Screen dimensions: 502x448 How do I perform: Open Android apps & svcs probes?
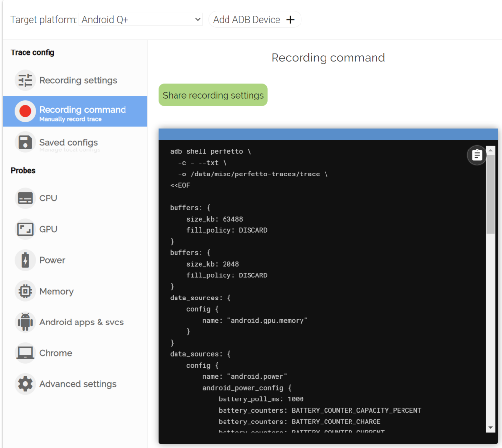[25, 322]
